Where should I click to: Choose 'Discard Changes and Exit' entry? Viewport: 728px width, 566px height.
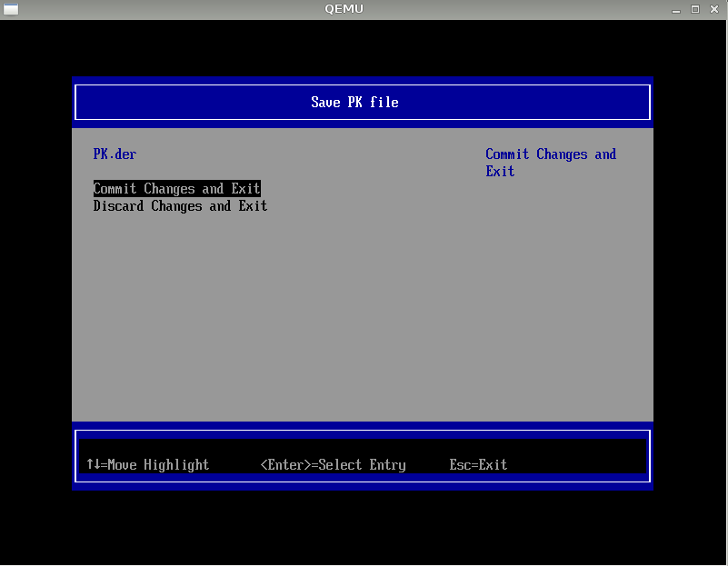[x=180, y=206]
